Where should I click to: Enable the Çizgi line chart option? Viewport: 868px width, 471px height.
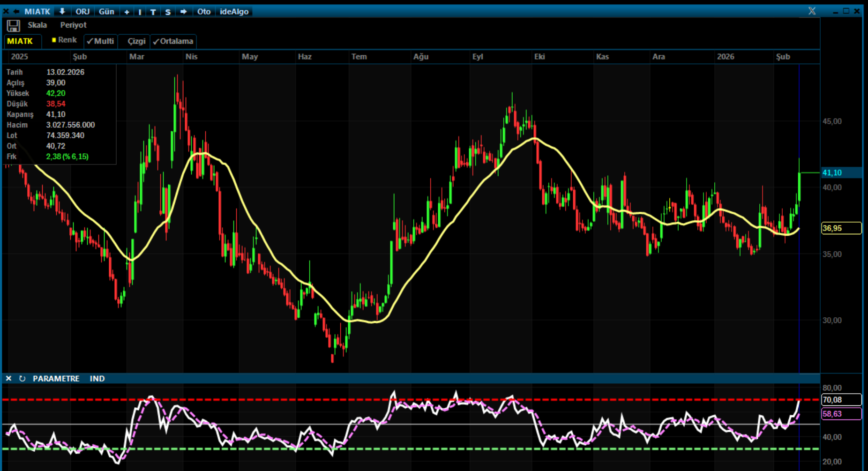(x=136, y=41)
